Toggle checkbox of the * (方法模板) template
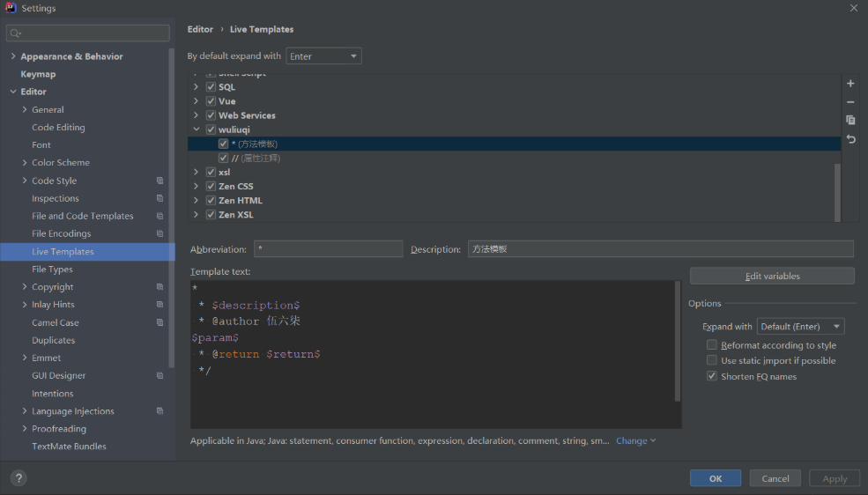The height and width of the screenshot is (495, 868). [x=223, y=144]
